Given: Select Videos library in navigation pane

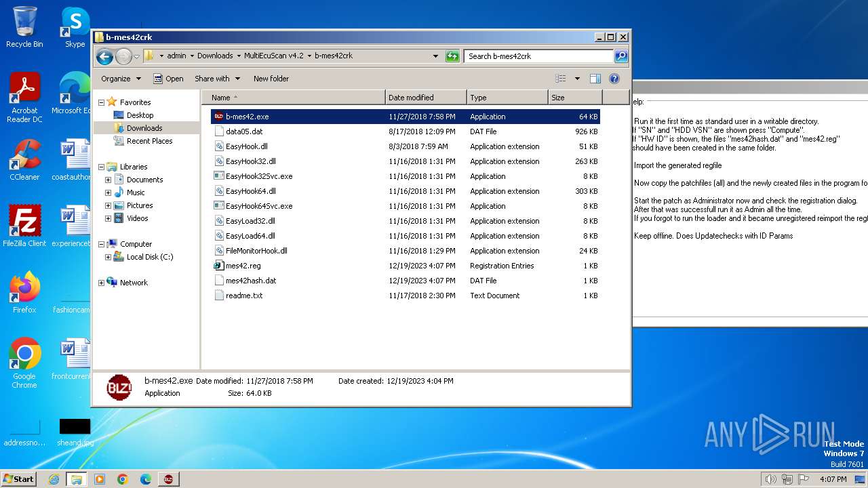Looking at the screenshot, I should (137, 218).
